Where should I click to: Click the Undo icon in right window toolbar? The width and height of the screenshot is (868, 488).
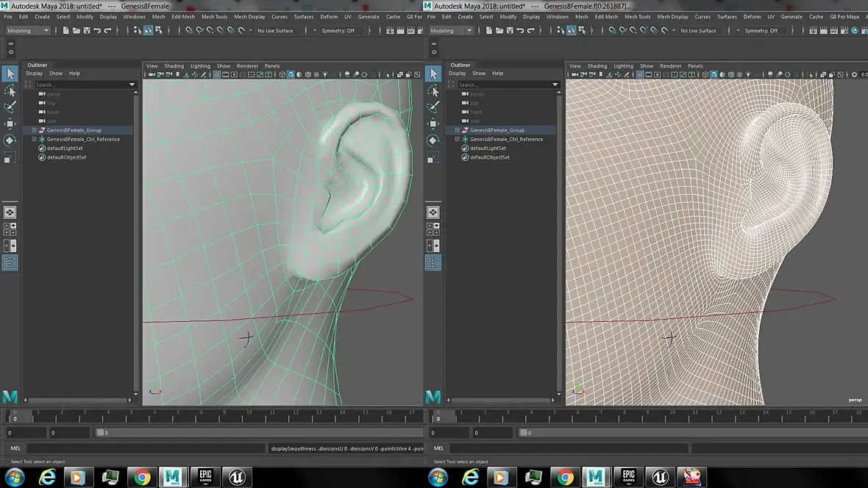tap(520, 30)
